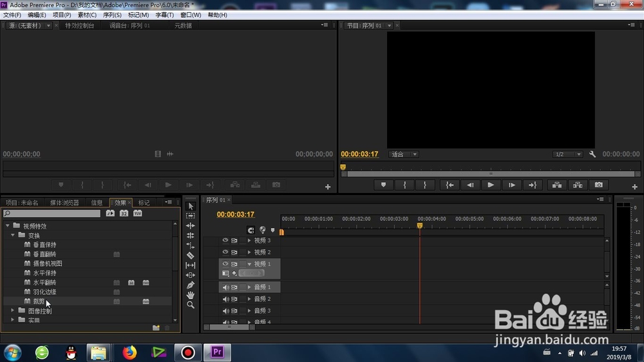The height and width of the screenshot is (362, 644).
Task: Select the Slide tool
Action: 191,275
